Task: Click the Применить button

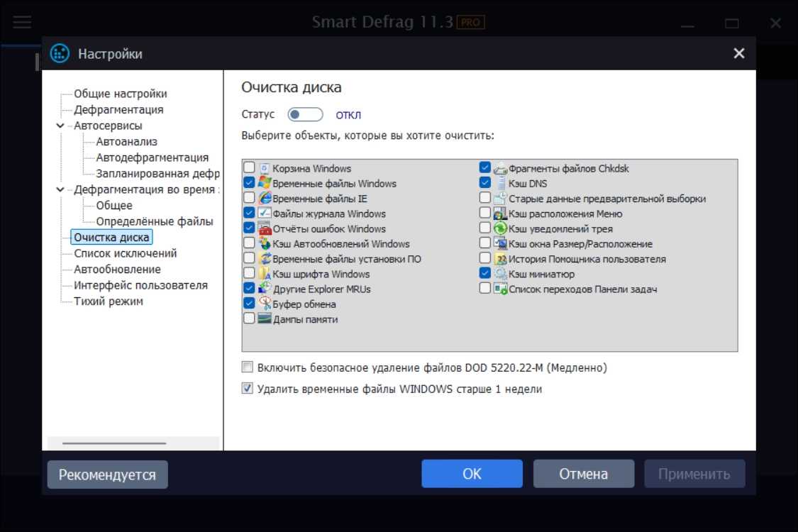Action: 694,473
